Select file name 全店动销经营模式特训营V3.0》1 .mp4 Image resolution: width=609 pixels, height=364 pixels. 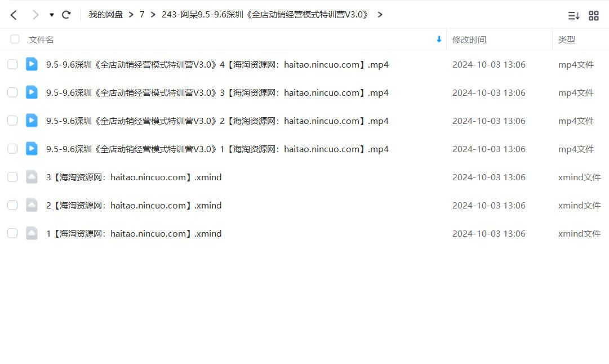click(217, 149)
